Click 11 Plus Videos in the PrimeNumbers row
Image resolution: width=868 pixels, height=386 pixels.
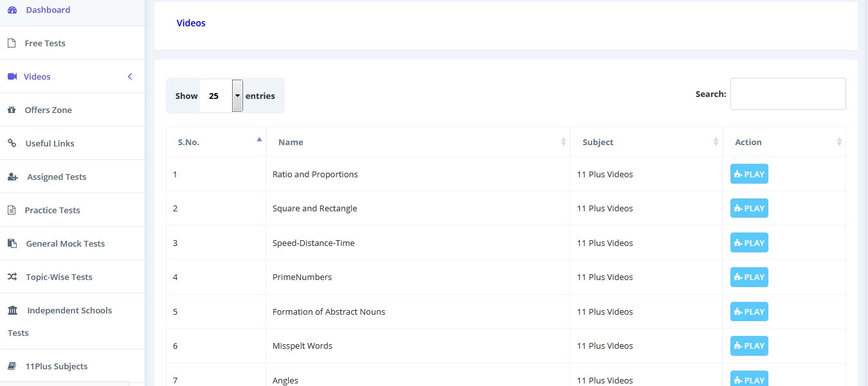[x=604, y=277]
